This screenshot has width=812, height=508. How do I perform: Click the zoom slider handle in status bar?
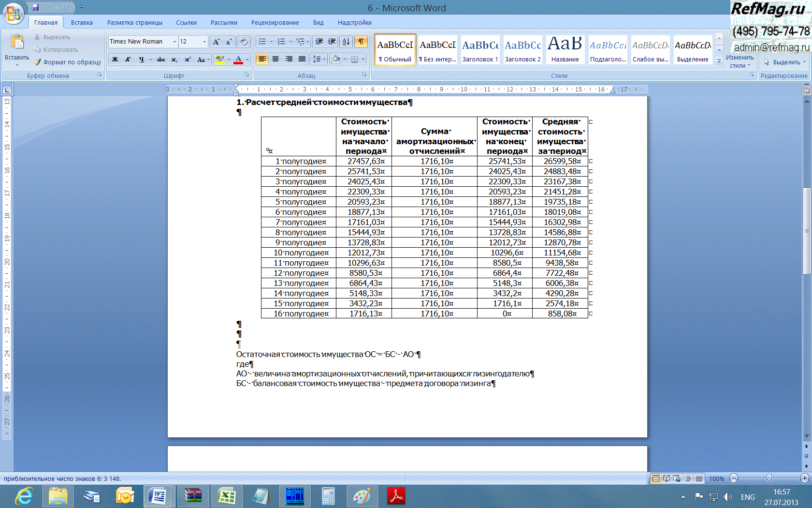point(769,478)
